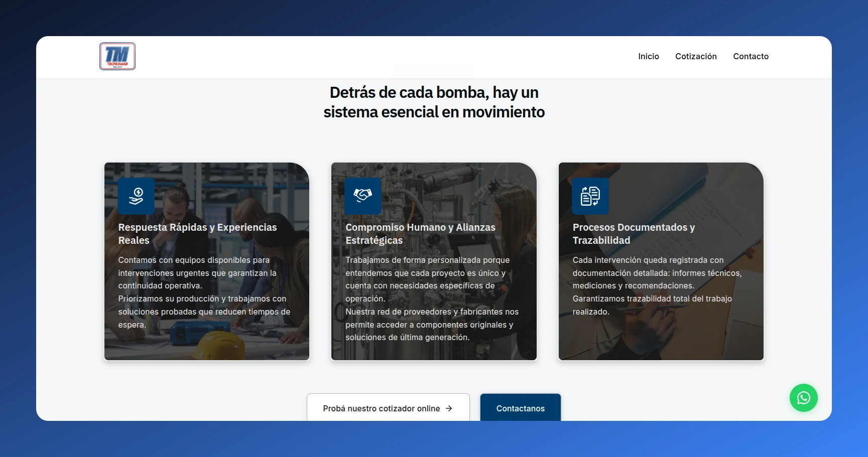Click the handshake icon on second card

[363, 196]
